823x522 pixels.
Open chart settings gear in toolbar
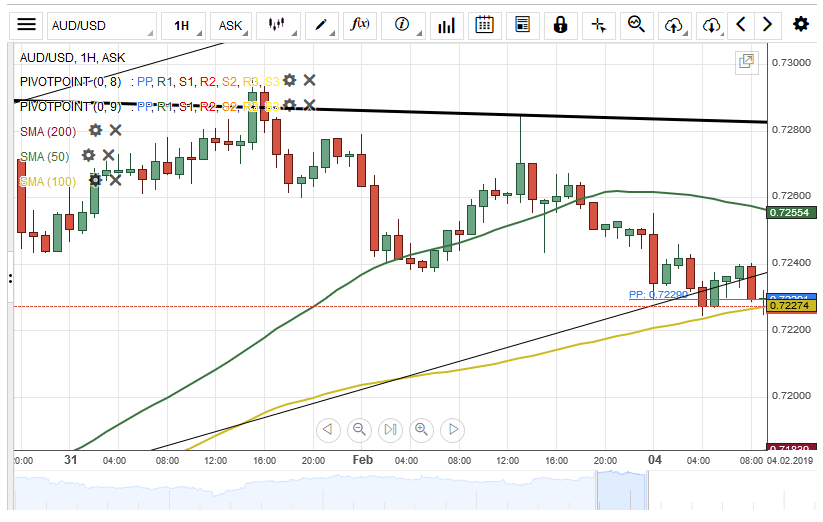pos(800,25)
